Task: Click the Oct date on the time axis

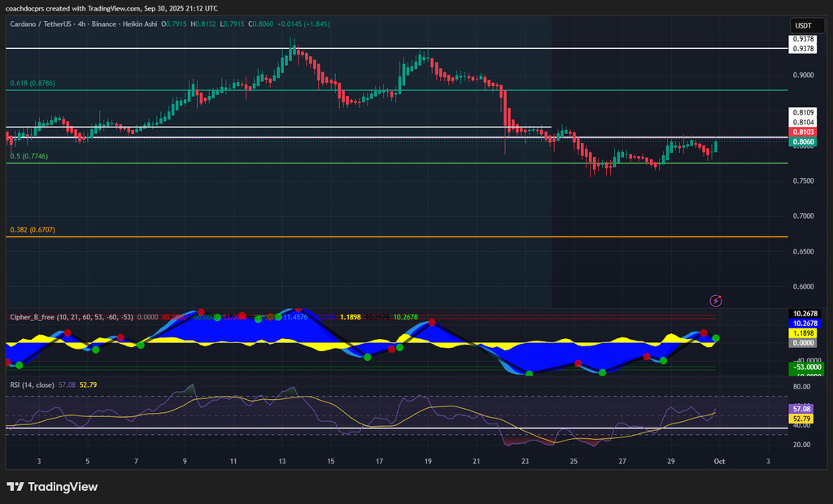Action: pos(720,461)
